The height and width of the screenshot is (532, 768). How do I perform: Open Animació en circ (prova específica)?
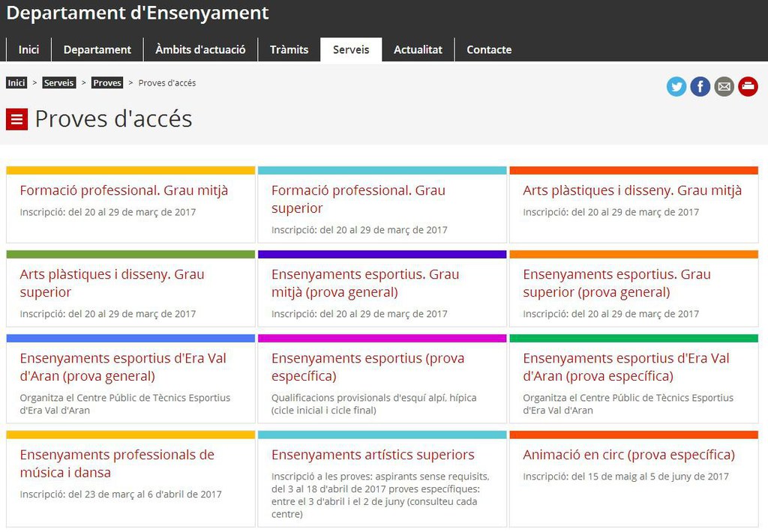click(628, 455)
